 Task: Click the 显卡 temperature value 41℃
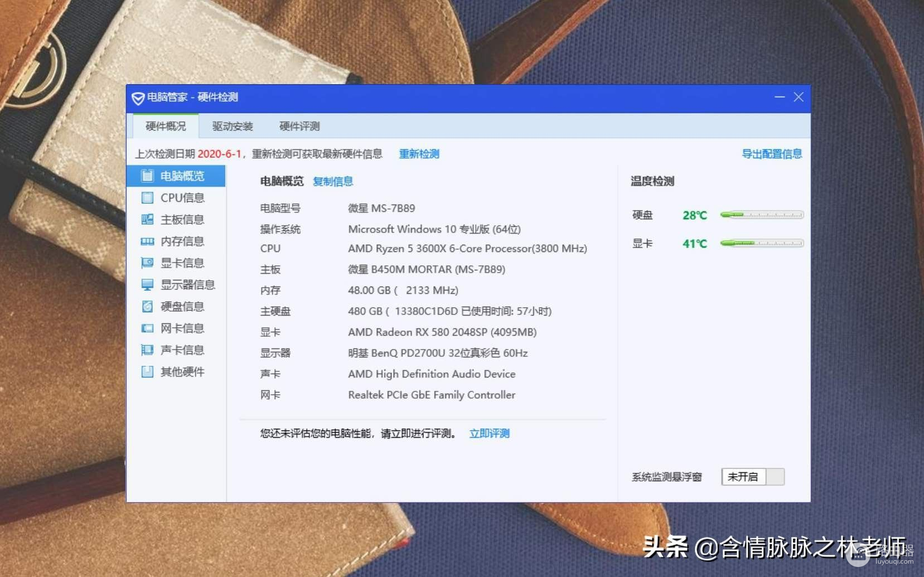point(695,244)
